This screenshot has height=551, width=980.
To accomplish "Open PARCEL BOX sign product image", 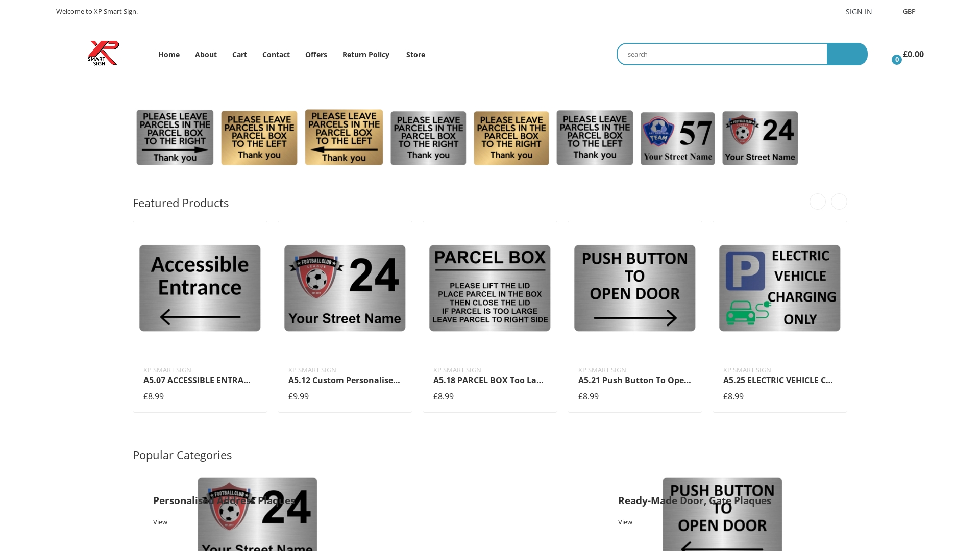I will 490,288.
